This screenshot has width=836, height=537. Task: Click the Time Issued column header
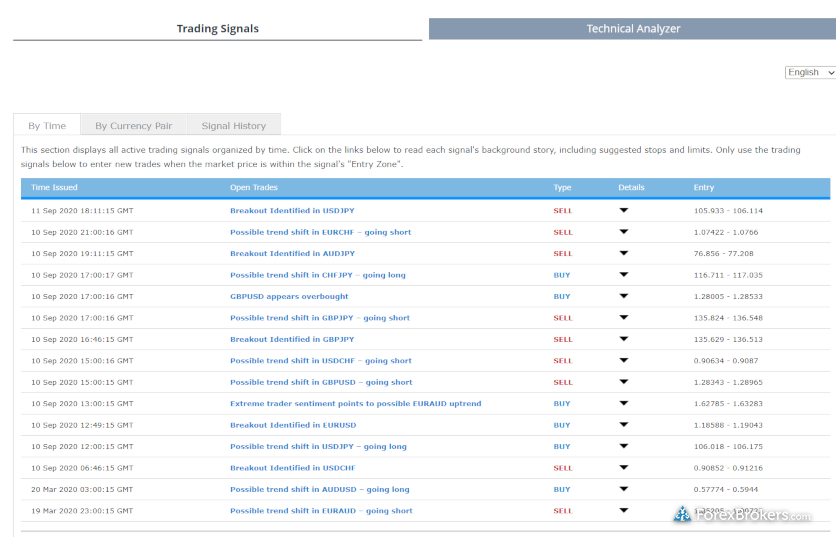[x=54, y=188]
